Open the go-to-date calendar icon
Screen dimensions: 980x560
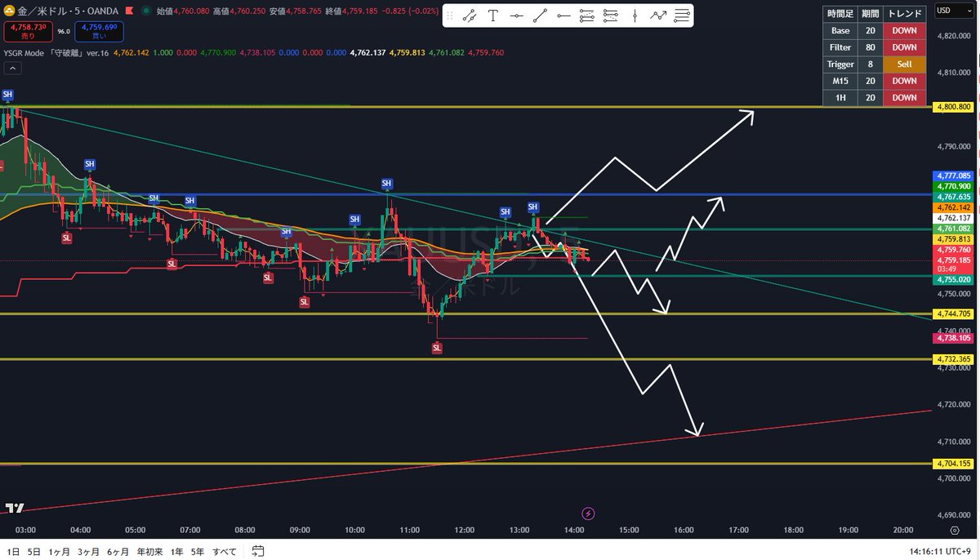click(x=258, y=551)
